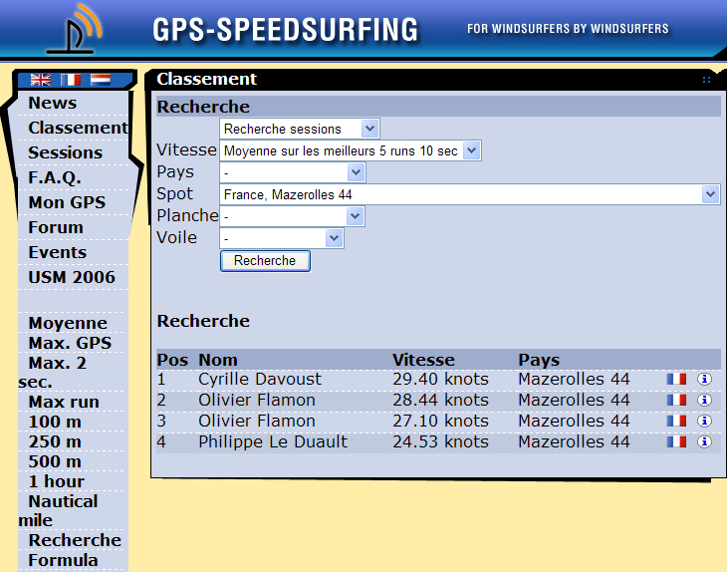Select the 100 m ranking link
The image size is (728, 573).
55,422
